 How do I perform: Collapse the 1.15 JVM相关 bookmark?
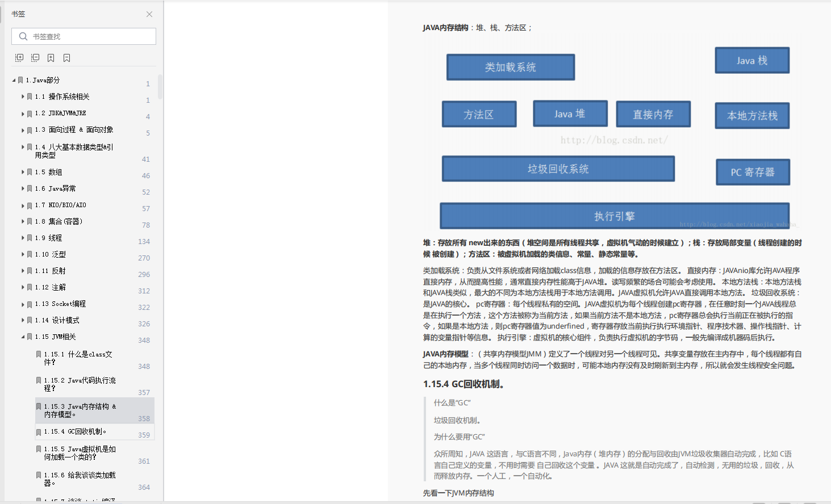click(x=23, y=337)
